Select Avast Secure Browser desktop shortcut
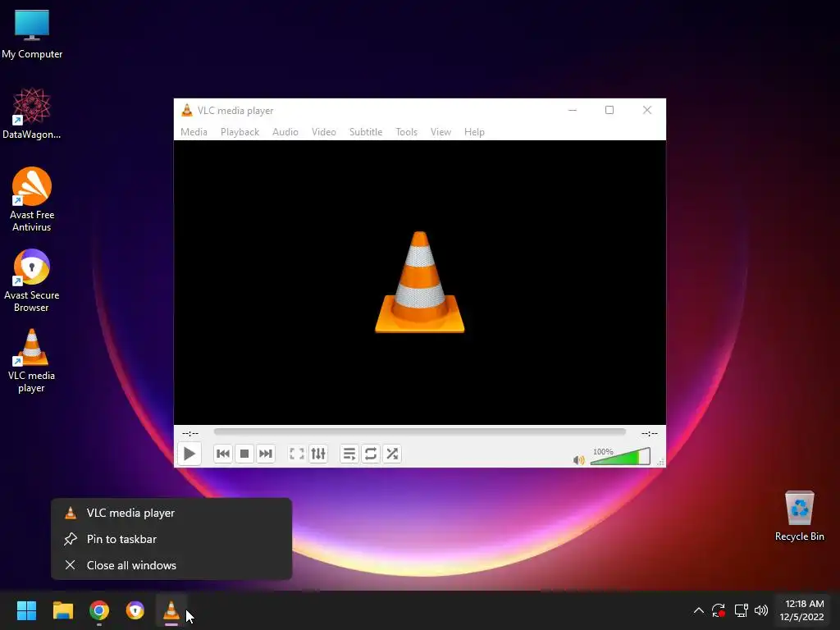The width and height of the screenshot is (840, 630). [x=32, y=281]
